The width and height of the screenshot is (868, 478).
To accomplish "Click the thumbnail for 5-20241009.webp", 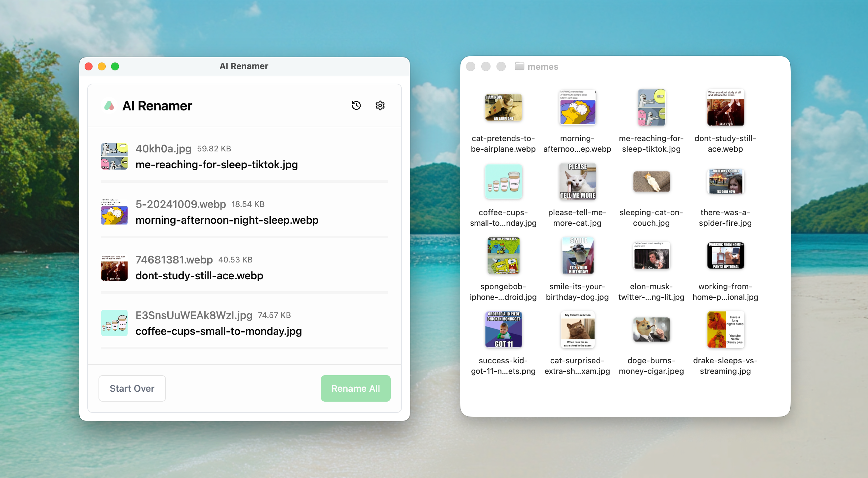I will (114, 212).
